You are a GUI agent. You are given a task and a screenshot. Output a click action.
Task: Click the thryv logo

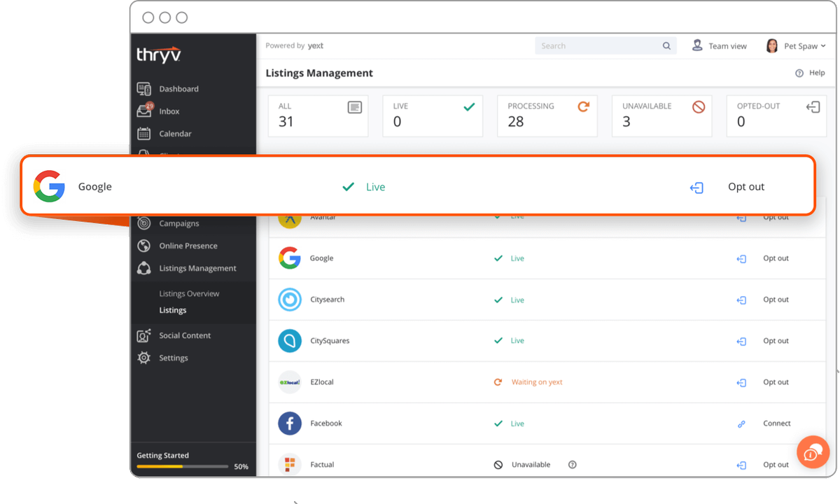[x=160, y=55]
